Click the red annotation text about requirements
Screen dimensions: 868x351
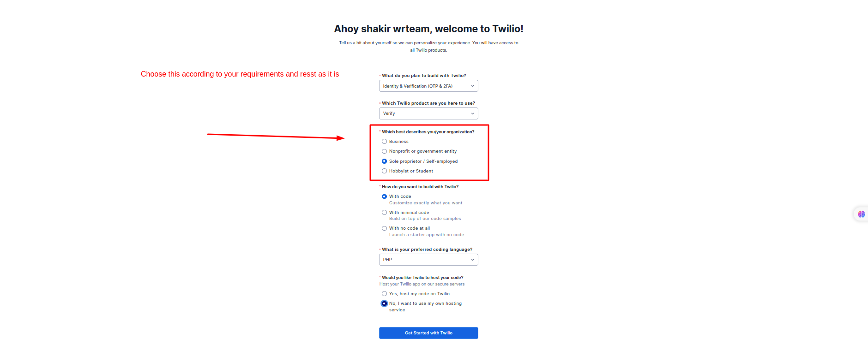pyautogui.click(x=240, y=74)
